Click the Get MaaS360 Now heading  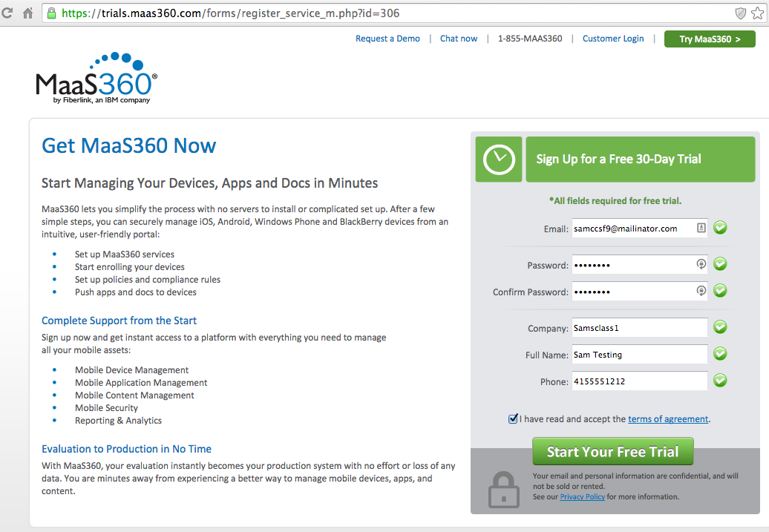point(128,145)
